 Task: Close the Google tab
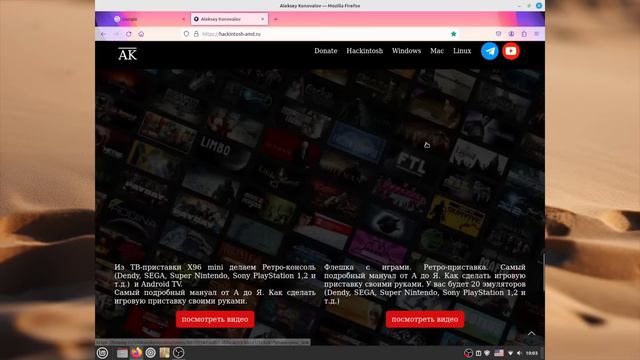pos(183,19)
